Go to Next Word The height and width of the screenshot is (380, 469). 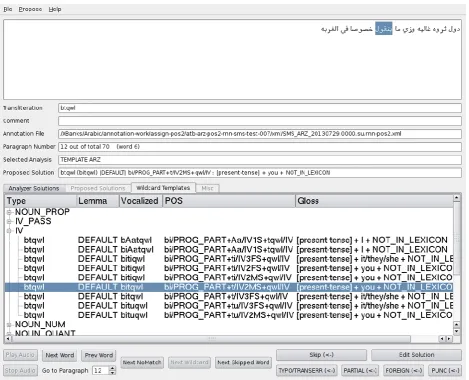(60, 355)
